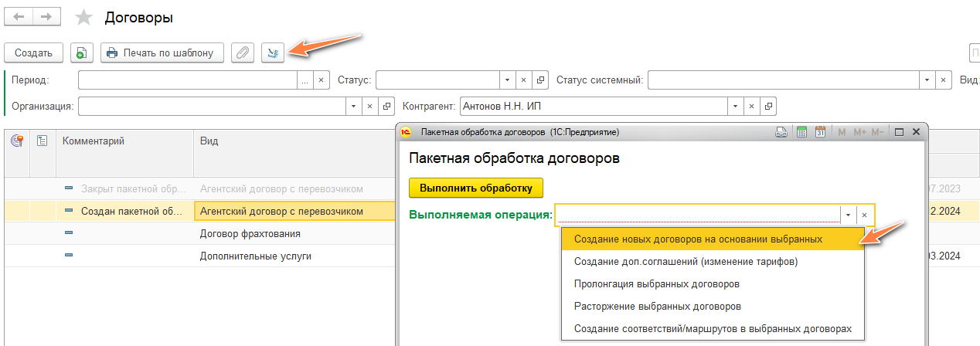Image resolution: width=980 pixels, height=346 pixels.
Task: Click into the Период input field
Action: 188,80
